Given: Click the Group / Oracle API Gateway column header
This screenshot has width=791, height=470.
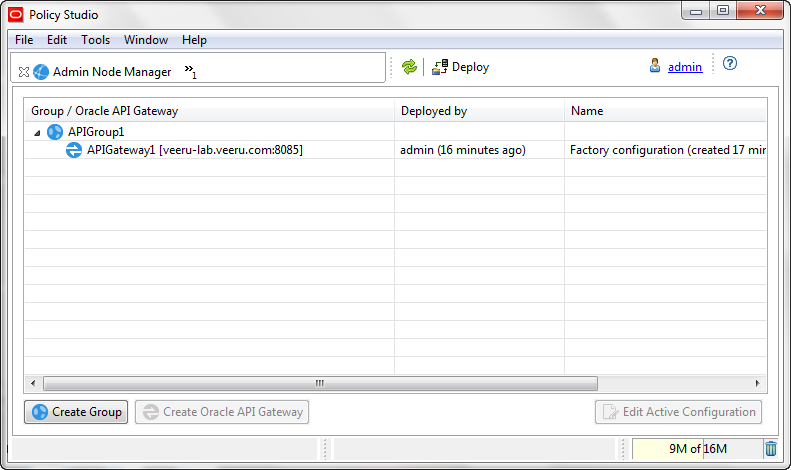Looking at the screenshot, I should click(x=209, y=111).
